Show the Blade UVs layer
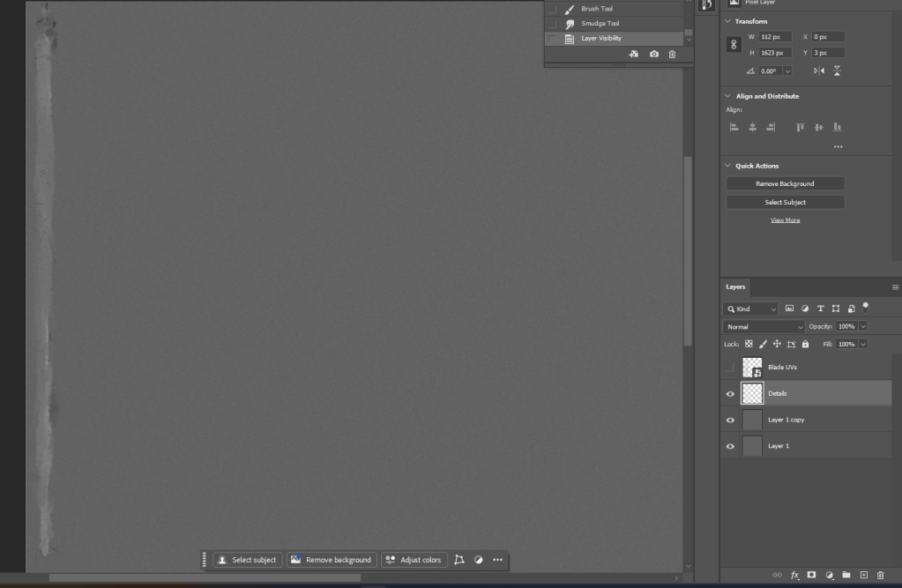Viewport: 902px width, 588px height. click(x=730, y=368)
